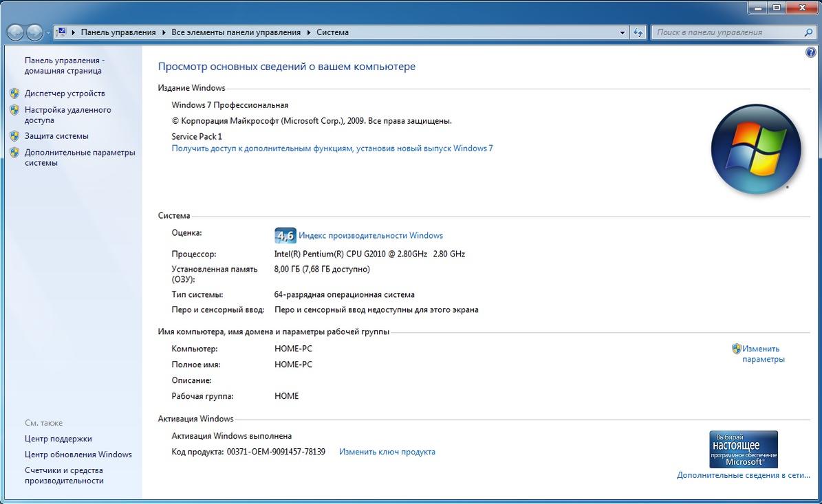The image size is (822, 504).
Task: Click 'Service Pack 1' text
Action: pos(197,136)
